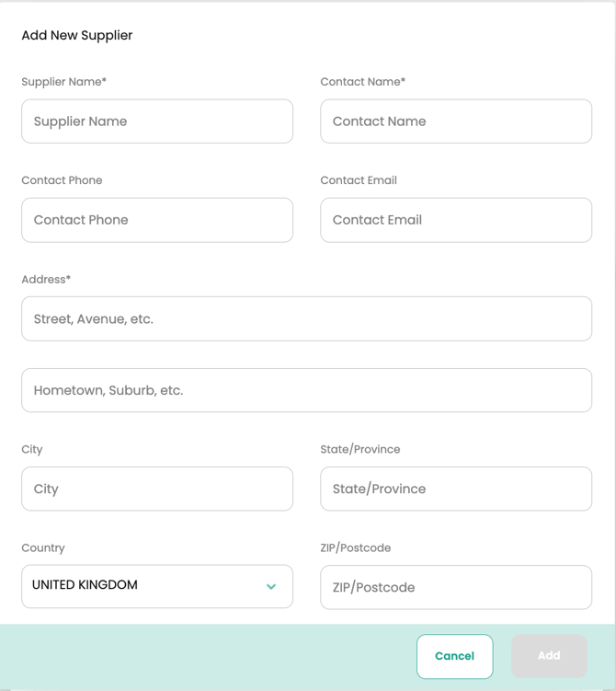616x691 pixels.
Task: Open the UNITED KINGDOM country dropdown
Action: point(147,586)
